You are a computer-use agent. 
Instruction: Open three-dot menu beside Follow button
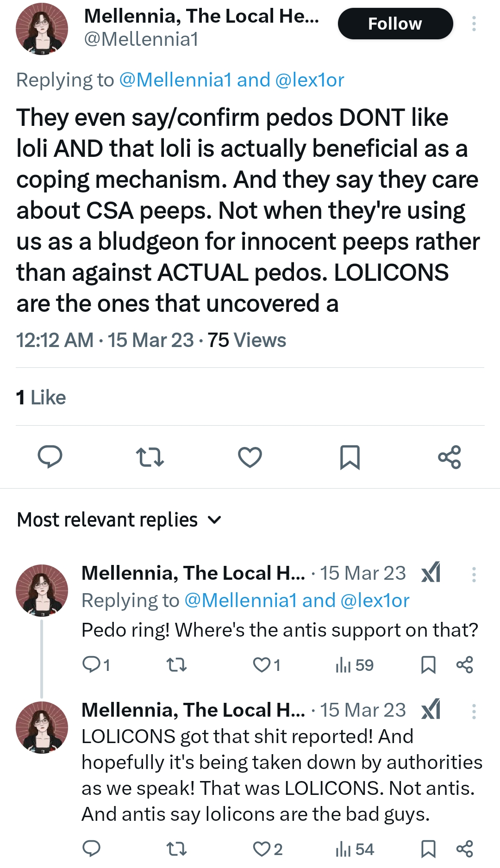click(x=474, y=24)
